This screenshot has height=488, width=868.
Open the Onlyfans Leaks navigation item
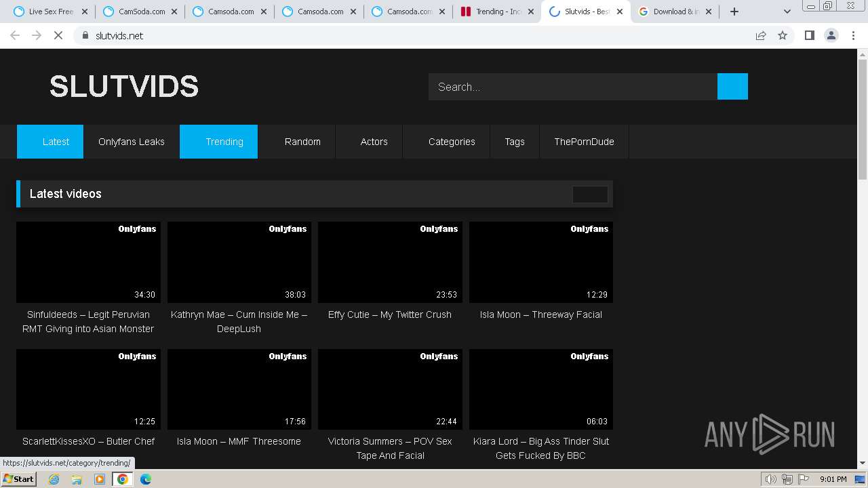(x=132, y=142)
